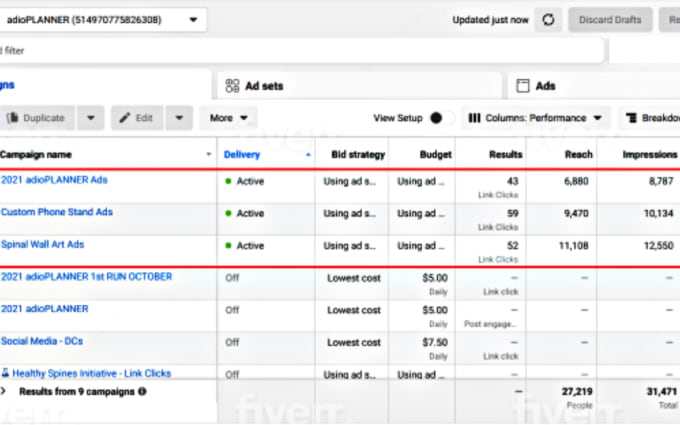Open 2021 adioPLANNER 1st RUN OCTOBER campaign

click(x=86, y=277)
